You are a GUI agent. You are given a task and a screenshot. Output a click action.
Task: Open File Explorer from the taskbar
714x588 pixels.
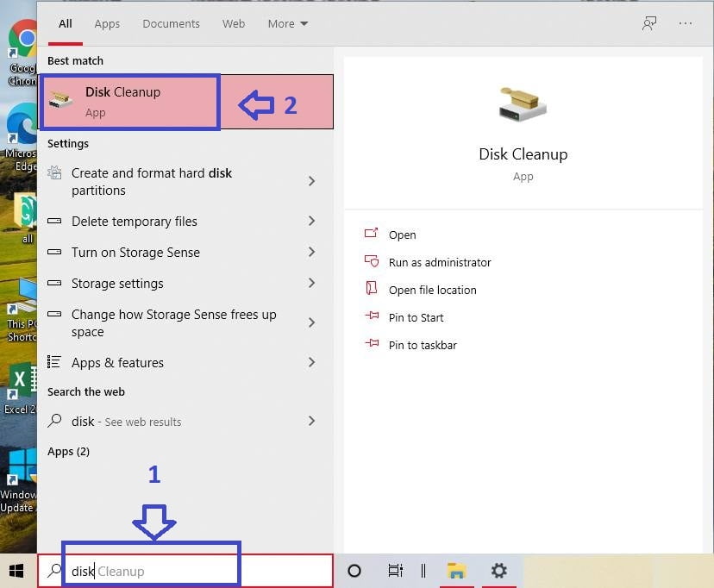457,571
